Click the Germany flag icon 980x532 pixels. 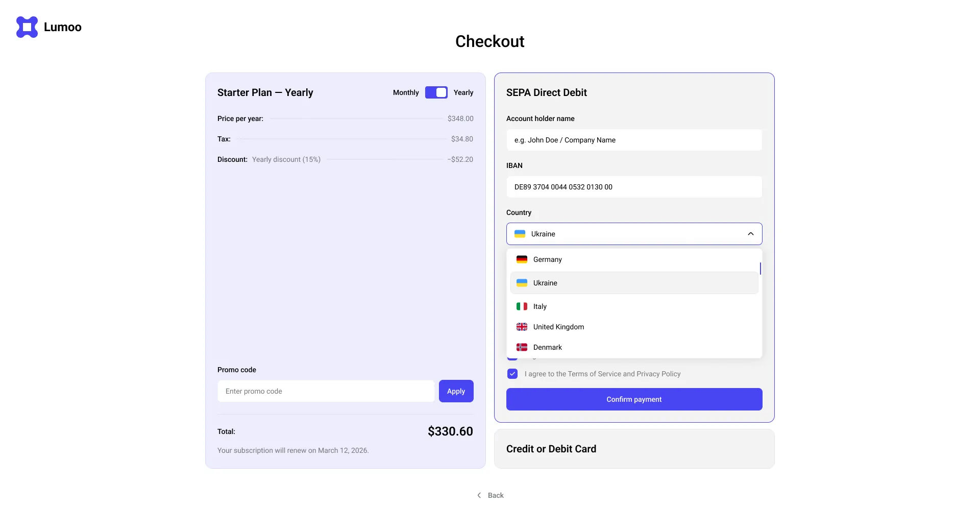click(522, 259)
